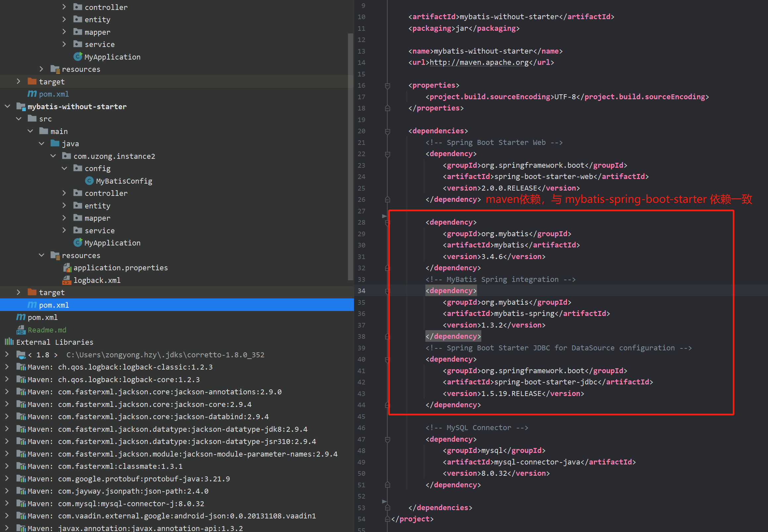Click the JDK 1.8 library icon
768x532 pixels.
pyautogui.click(x=21, y=354)
